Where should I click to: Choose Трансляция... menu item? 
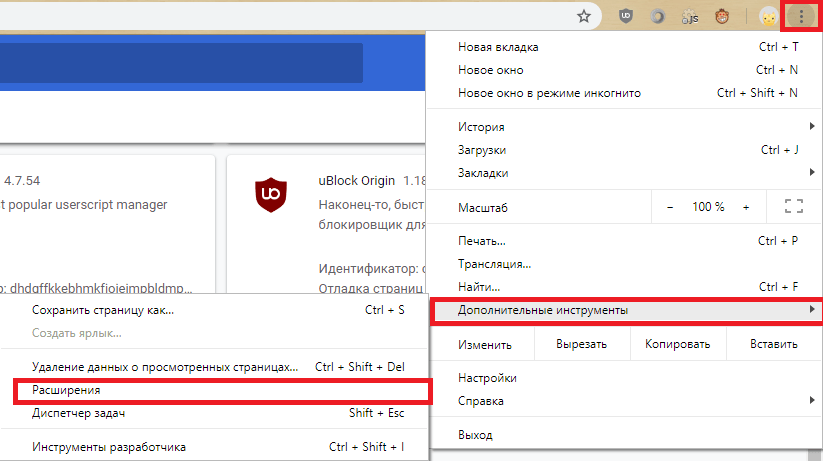coord(625,264)
